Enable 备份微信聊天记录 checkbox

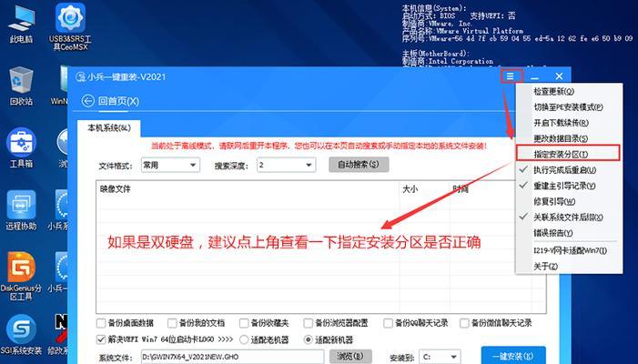point(464,323)
